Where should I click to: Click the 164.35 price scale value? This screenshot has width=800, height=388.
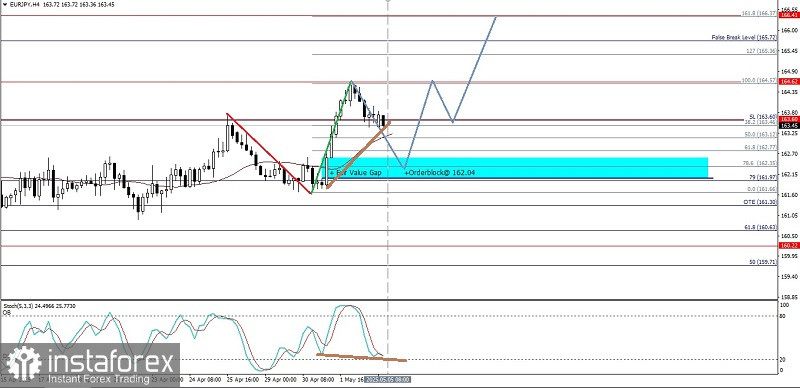[x=789, y=92]
